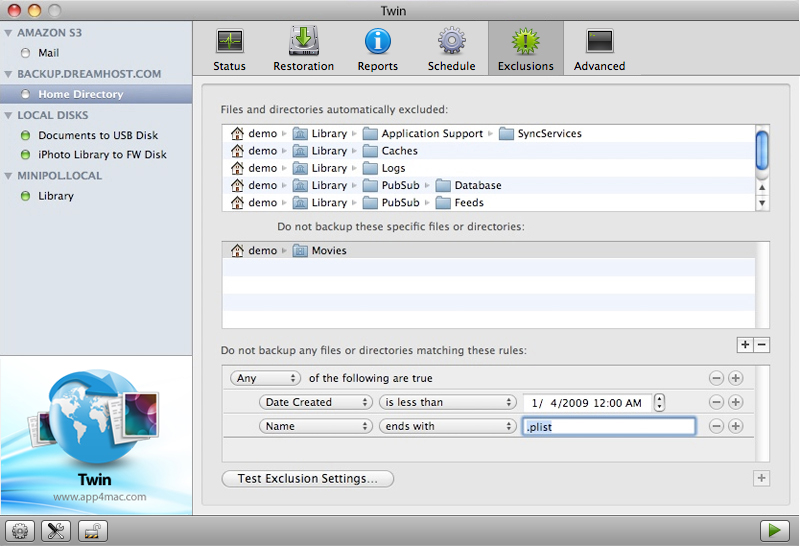Click the green status dot beside iPhoto Library
Image resolution: width=800 pixels, height=546 pixels.
pos(25,155)
